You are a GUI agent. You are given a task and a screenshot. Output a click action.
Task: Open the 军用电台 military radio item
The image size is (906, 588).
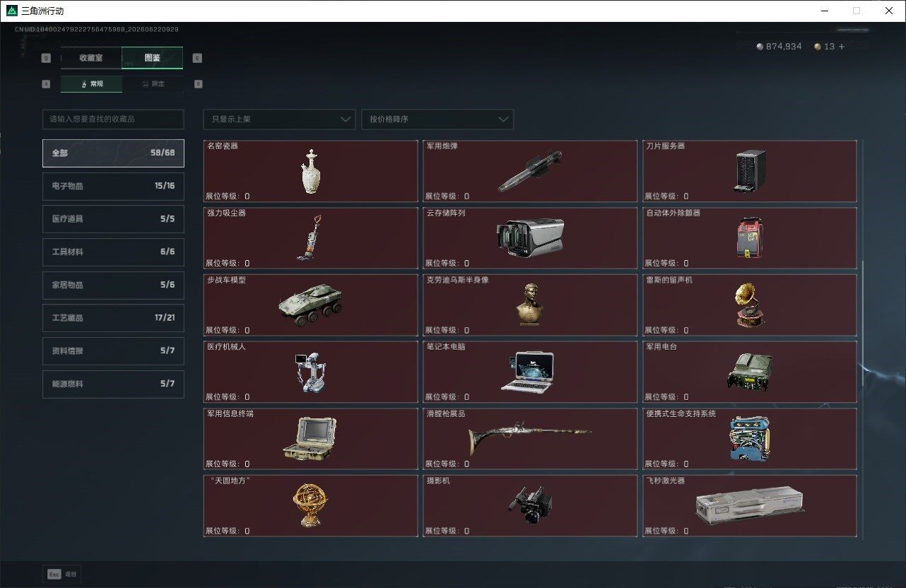(x=750, y=372)
